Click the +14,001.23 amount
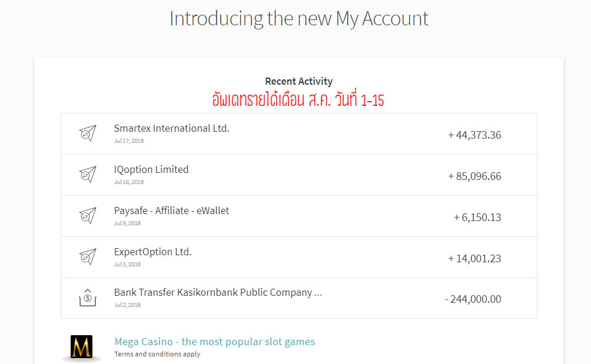This screenshot has width=591, height=364. 474,259
